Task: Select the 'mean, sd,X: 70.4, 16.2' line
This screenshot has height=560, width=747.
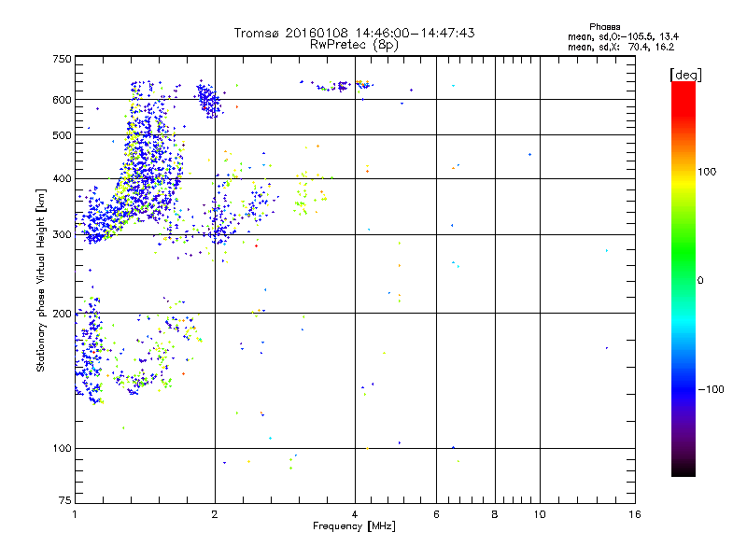Action: click(x=621, y=47)
